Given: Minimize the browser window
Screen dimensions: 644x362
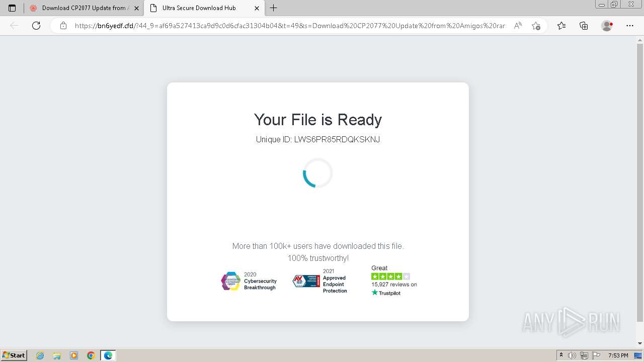Looking at the screenshot, I should click(x=602, y=5).
